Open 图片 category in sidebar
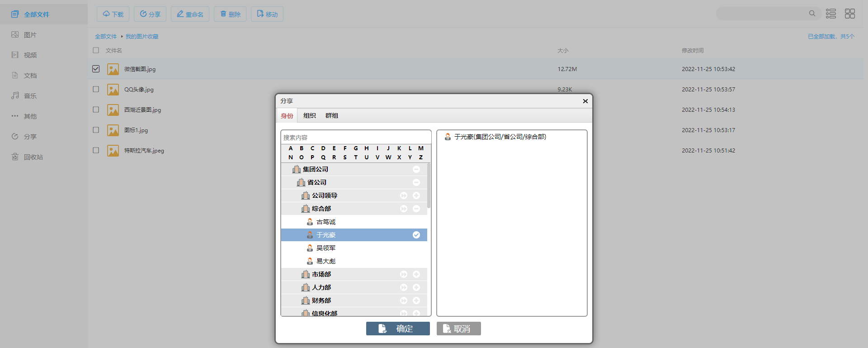Image resolution: width=868 pixels, height=348 pixels. tap(30, 35)
